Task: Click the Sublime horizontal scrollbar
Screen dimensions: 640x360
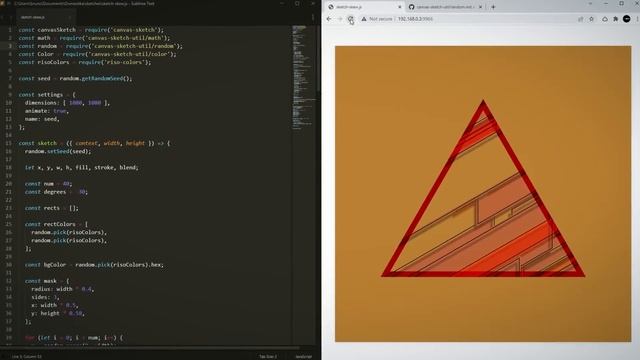Action: (151, 348)
